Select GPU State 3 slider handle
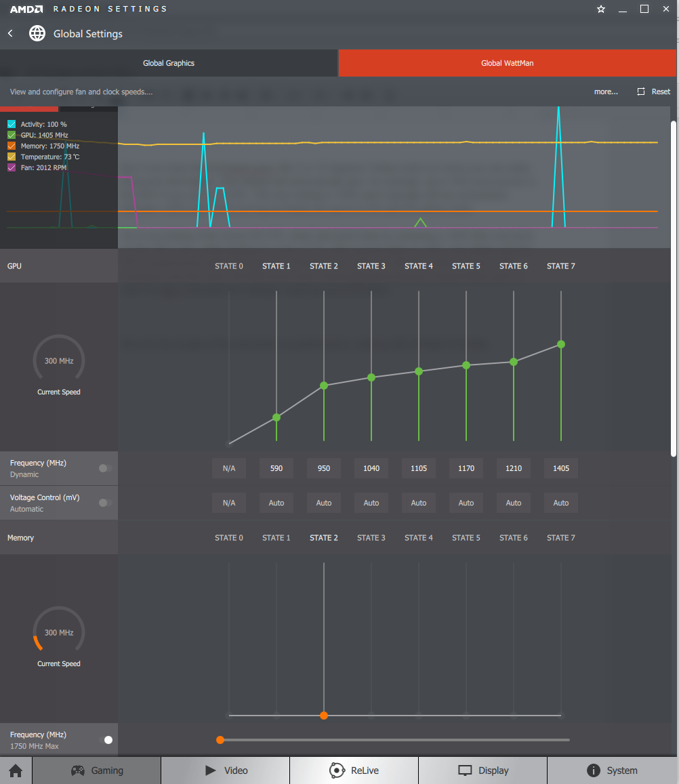Screen dimensions: 679x784 pyautogui.click(x=371, y=377)
